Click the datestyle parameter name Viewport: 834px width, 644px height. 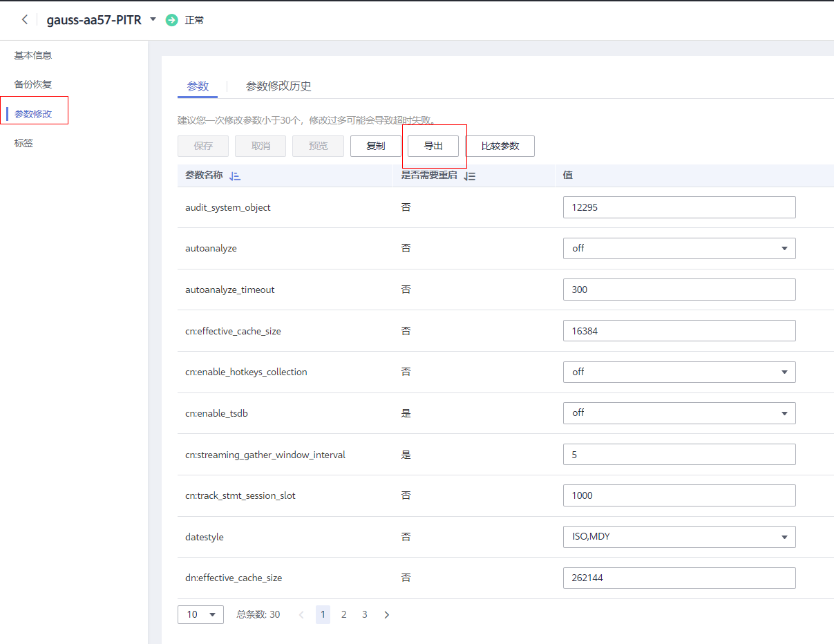click(x=205, y=537)
